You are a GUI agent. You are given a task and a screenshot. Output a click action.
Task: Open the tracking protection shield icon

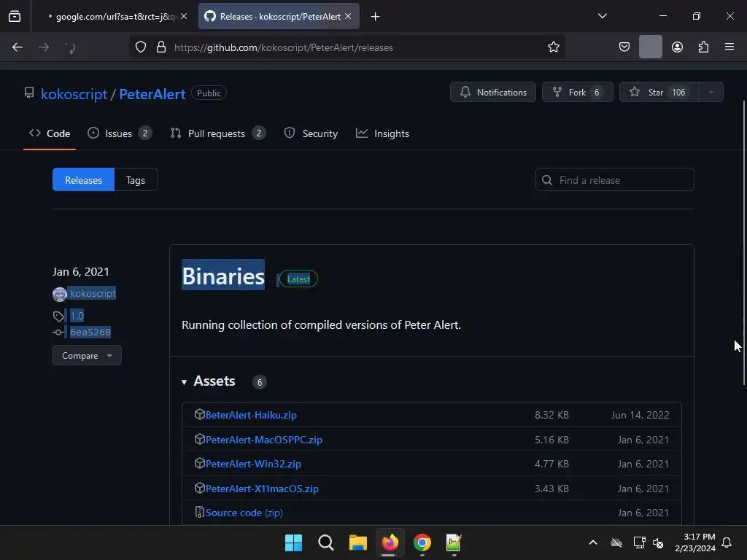(141, 47)
